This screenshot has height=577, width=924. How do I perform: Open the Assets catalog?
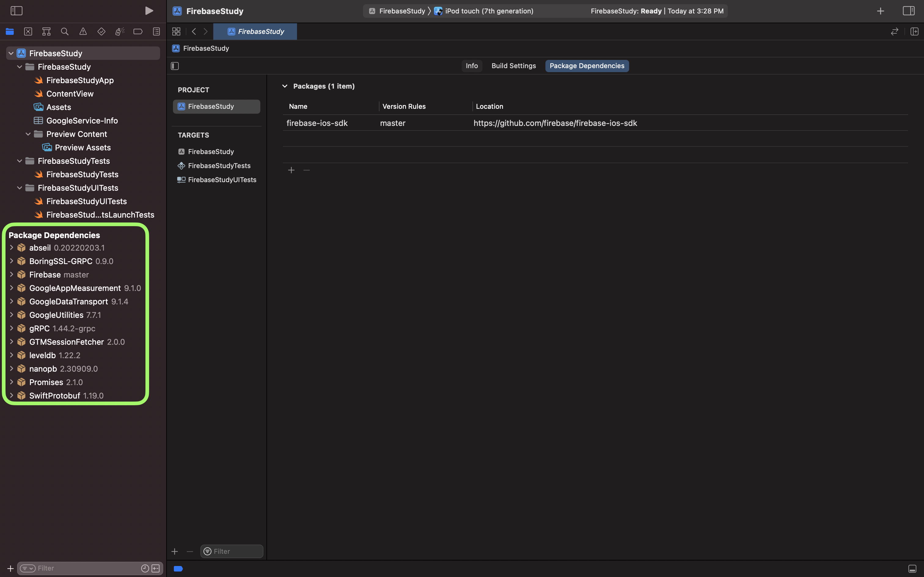(x=58, y=107)
